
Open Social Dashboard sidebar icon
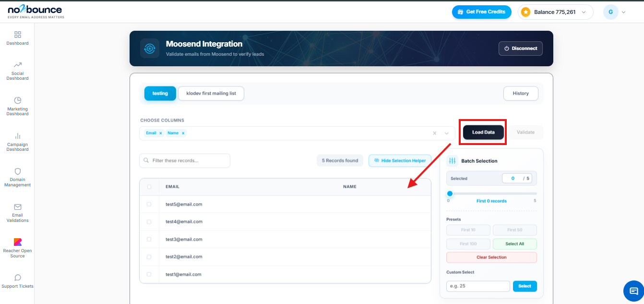pos(18,65)
